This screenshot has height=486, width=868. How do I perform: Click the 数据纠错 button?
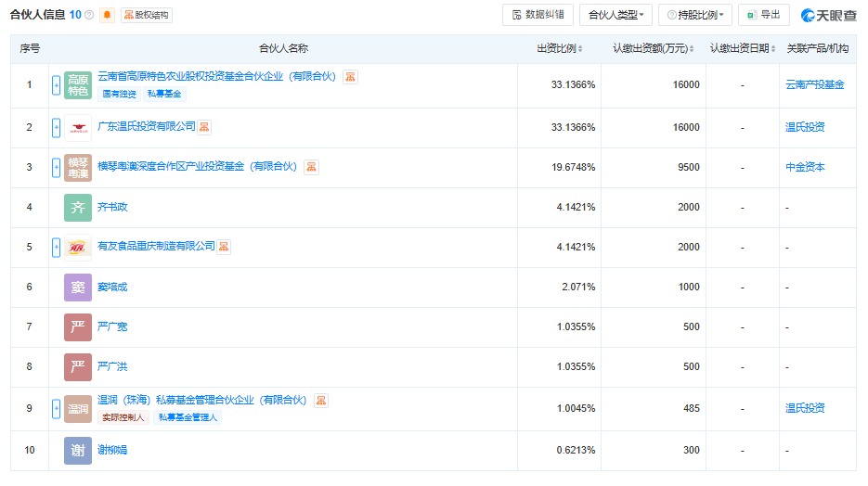[538, 15]
